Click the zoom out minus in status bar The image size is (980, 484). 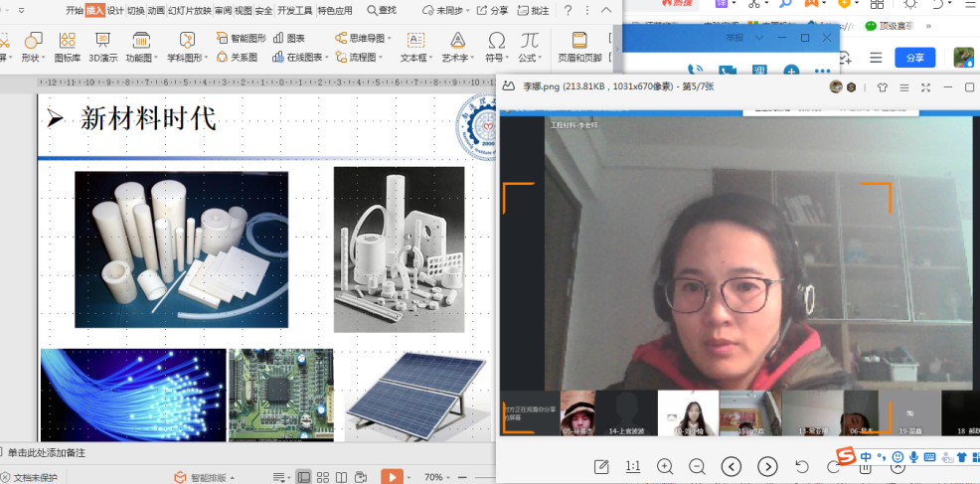pyautogui.click(x=462, y=477)
